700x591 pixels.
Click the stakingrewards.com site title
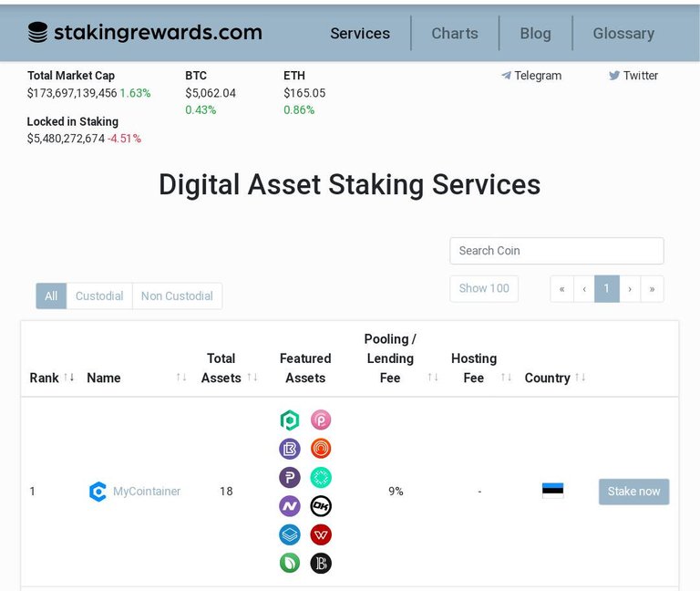[x=158, y=33]
